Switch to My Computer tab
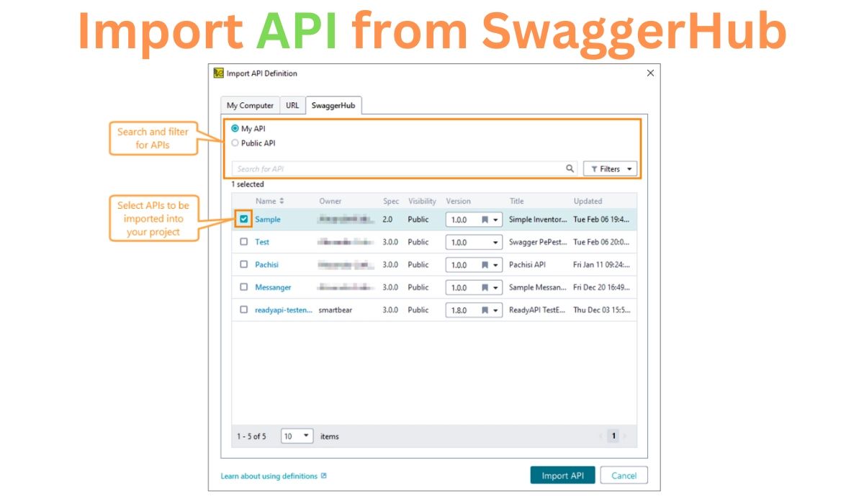Viewport: 864px width, 504px height. pyautogui.click(x=250, y=105)
